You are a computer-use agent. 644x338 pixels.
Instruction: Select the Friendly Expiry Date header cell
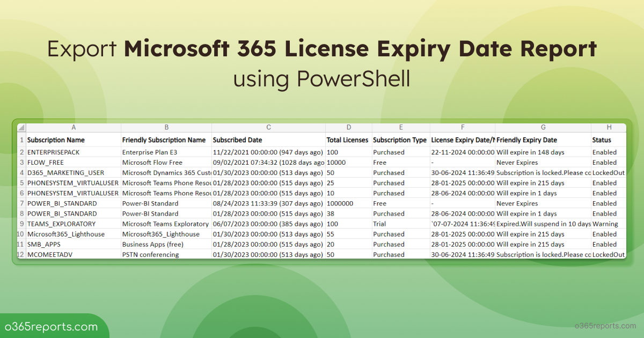click(x=526, y=140)
